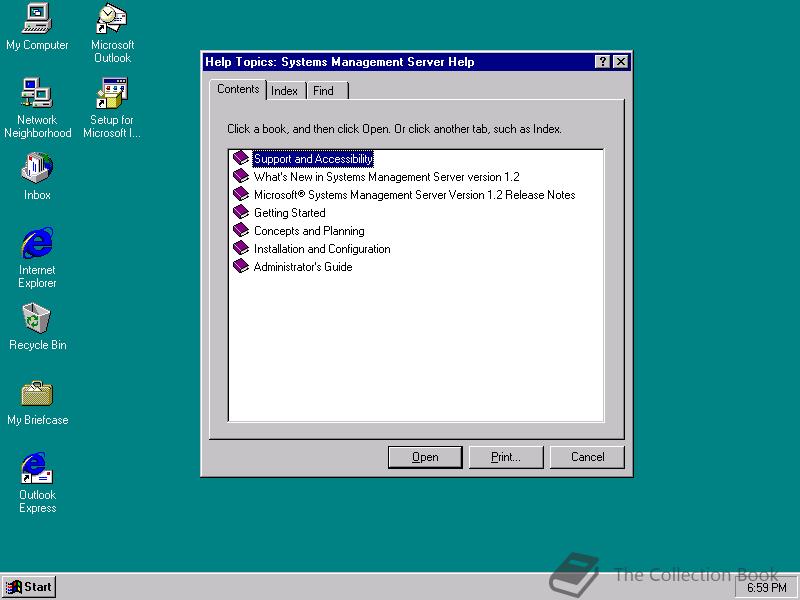Click book icon beside Support and Accessibility
800x600 pixels.
(241, 158)
